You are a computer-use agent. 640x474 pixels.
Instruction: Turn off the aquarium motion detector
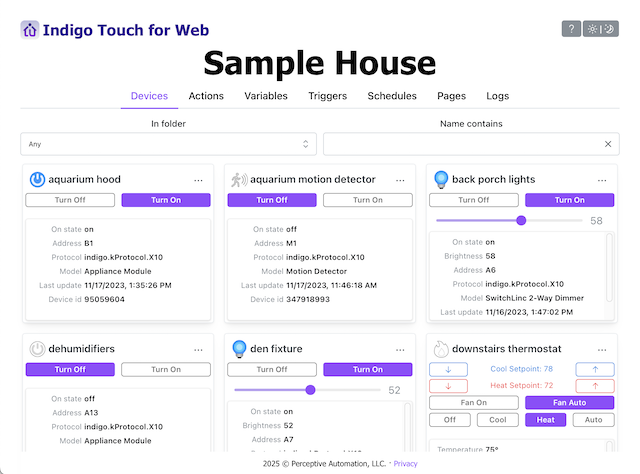pyautogui.click(x=272, y=200)
